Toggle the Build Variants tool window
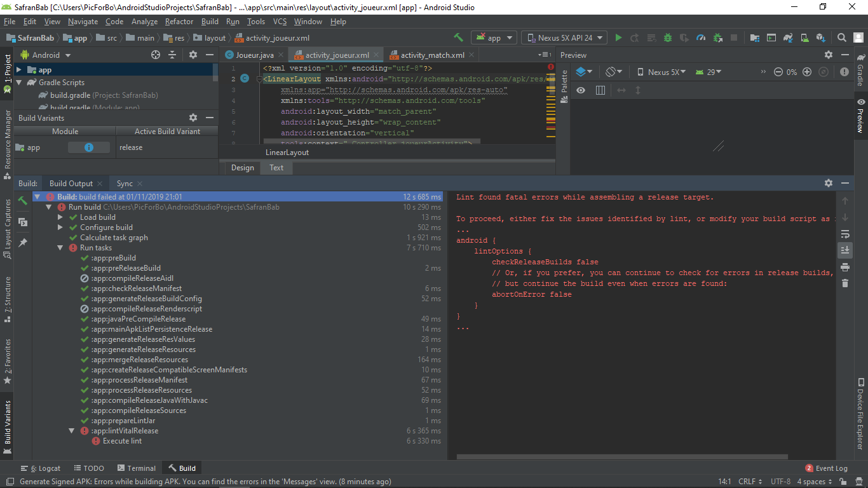Viewport: 868px width, 488px height. pyautogui.click(x=8, y=426)
